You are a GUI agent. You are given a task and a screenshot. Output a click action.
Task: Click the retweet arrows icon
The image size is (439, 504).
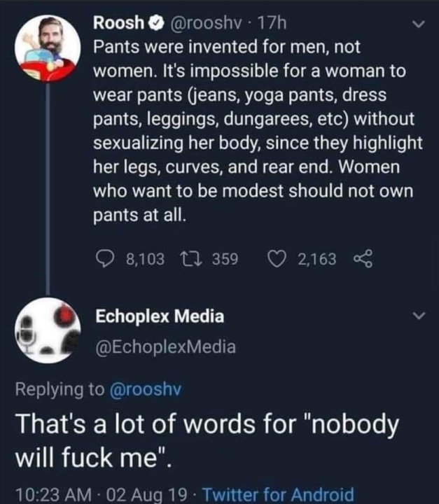coord(193,260)
